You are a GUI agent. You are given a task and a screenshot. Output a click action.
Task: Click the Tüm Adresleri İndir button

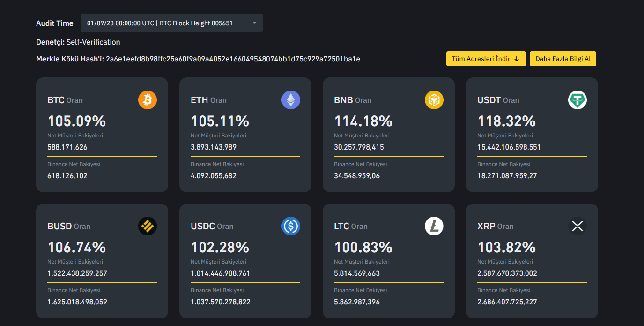[x=486, y=59]
